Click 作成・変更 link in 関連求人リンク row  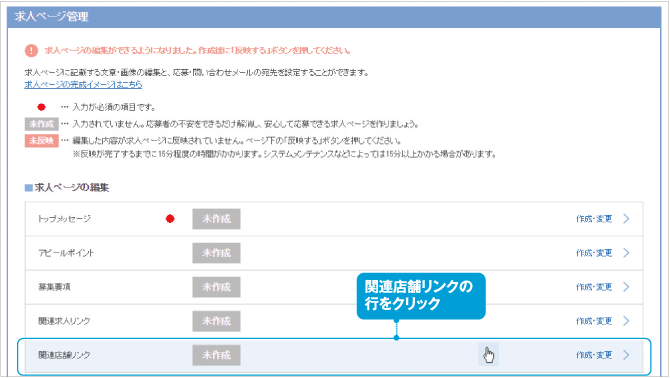[594, 321]
